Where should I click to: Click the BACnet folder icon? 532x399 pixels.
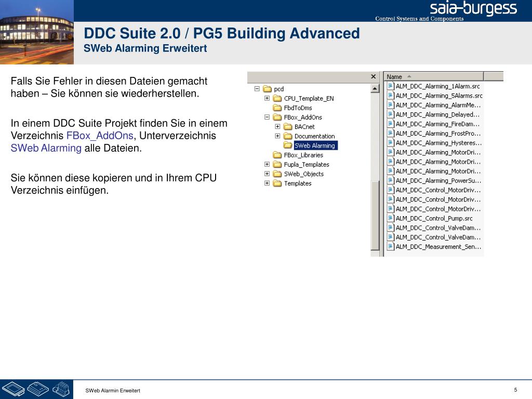pos(288,127)
